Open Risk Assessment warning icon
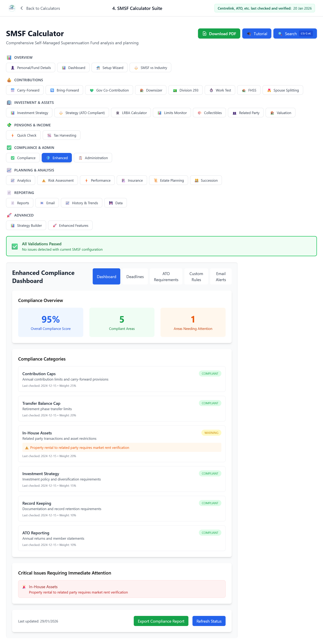 coord(44,181)
